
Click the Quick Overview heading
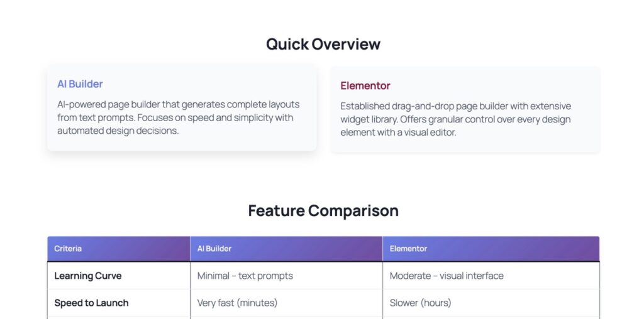pyautogui.click(x=323, y=44)
